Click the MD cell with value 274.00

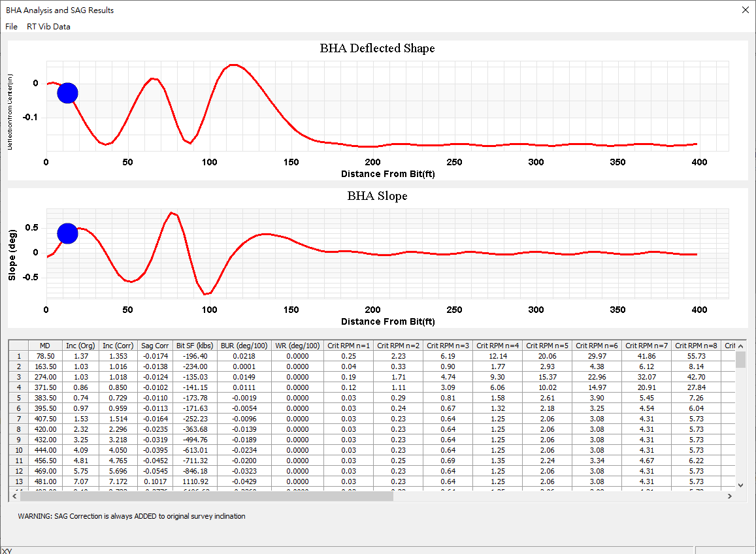click(44, 377)
